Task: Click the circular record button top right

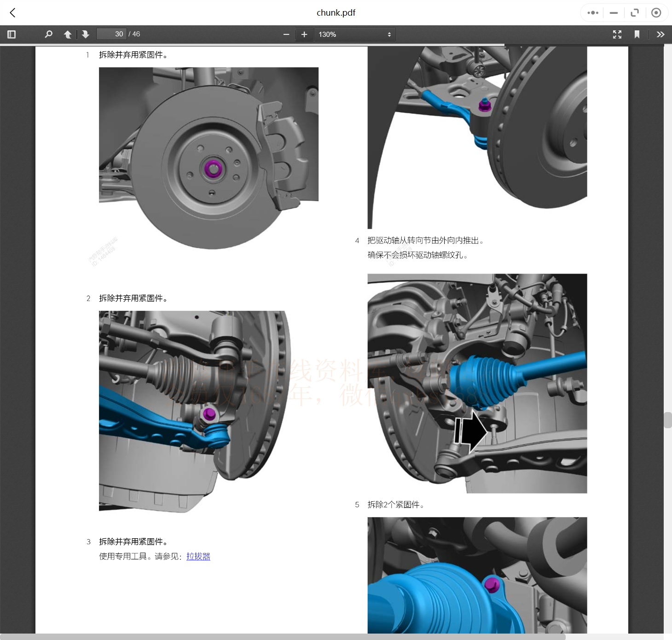Action: point(656,13)
